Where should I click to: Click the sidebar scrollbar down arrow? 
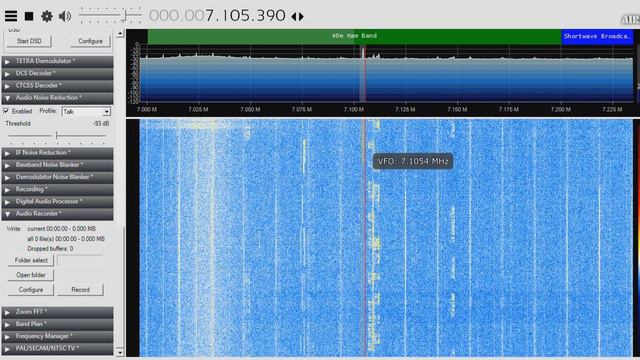tap(120, 352)
